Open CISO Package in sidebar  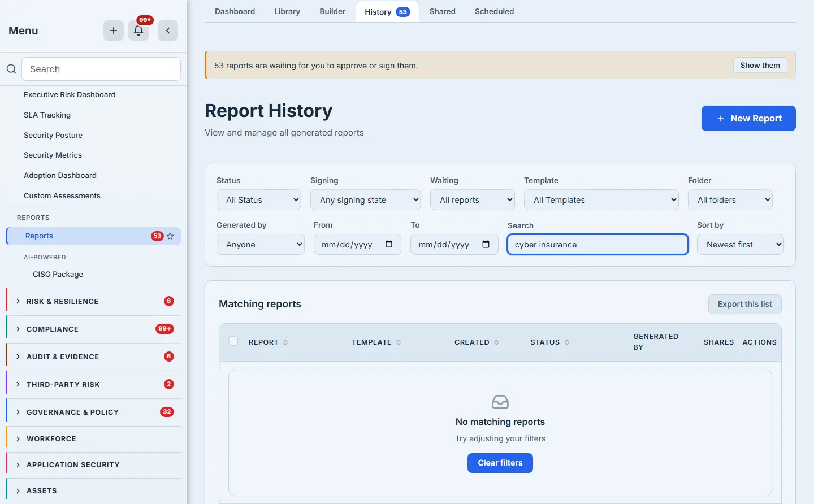[58, 274]
